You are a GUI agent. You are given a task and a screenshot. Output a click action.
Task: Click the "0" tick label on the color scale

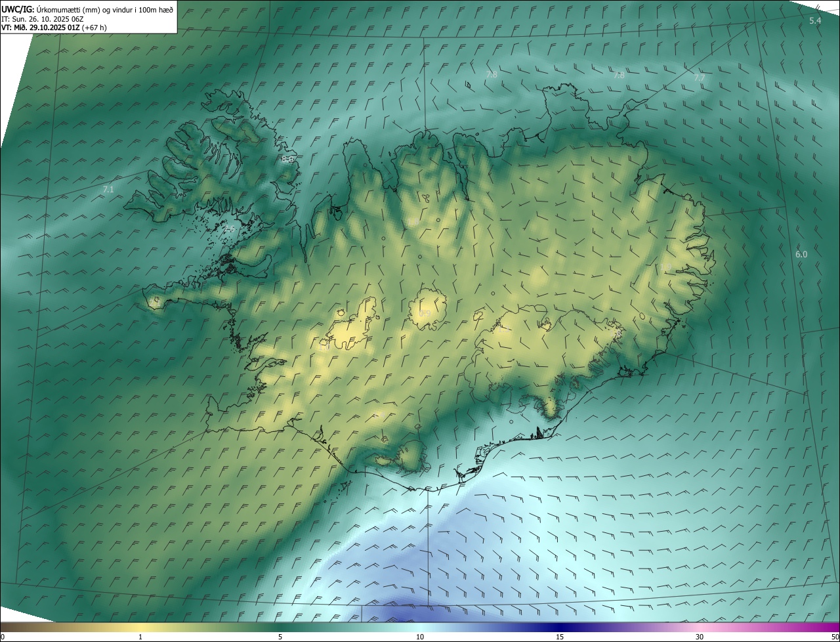coord(3,637)
